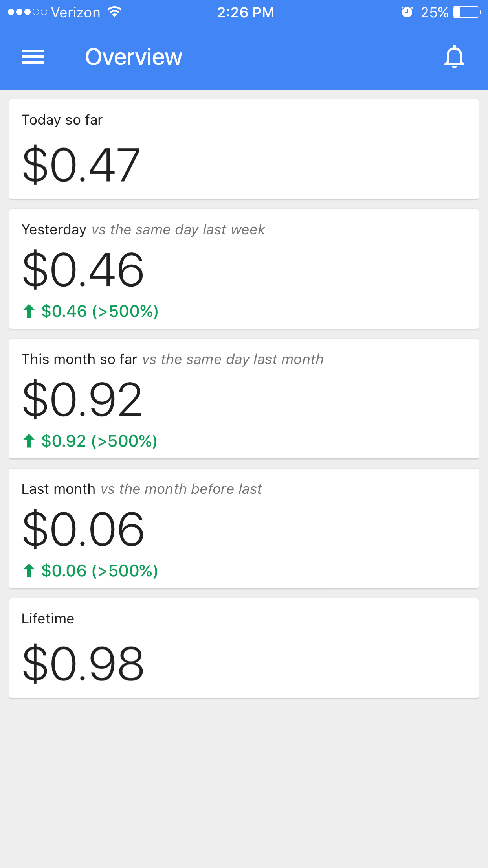Viewport: 488px width, 868px height.
Task: Tap the Verizon carrier label
Action: [75, 12]
